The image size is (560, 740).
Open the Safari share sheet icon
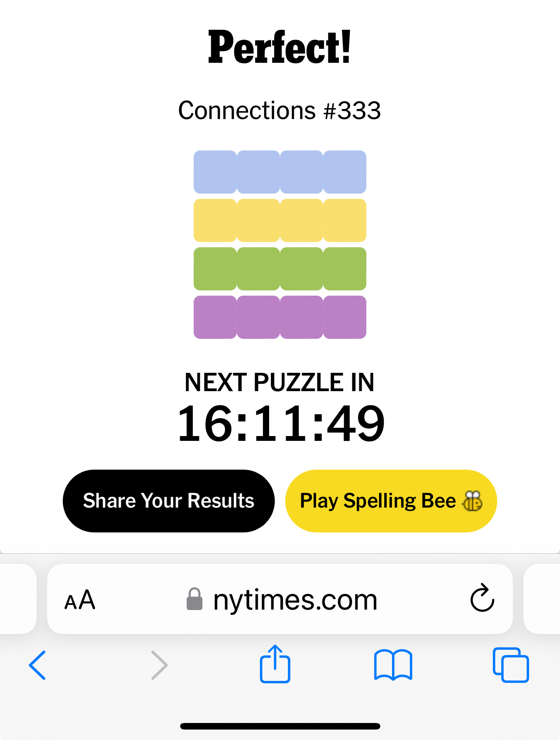pyautogui.click(x=275, y=664)
